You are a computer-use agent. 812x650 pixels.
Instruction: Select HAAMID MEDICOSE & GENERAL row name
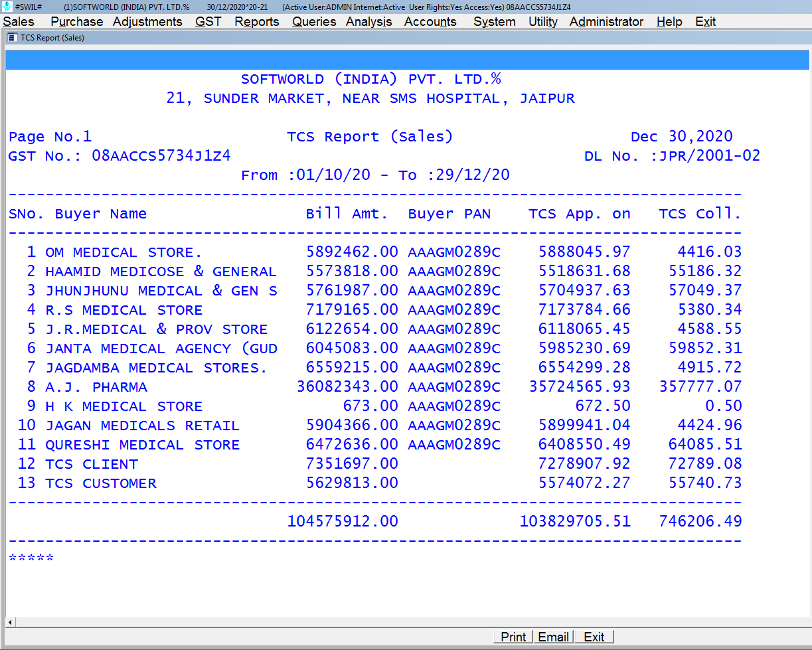point(161,272)
